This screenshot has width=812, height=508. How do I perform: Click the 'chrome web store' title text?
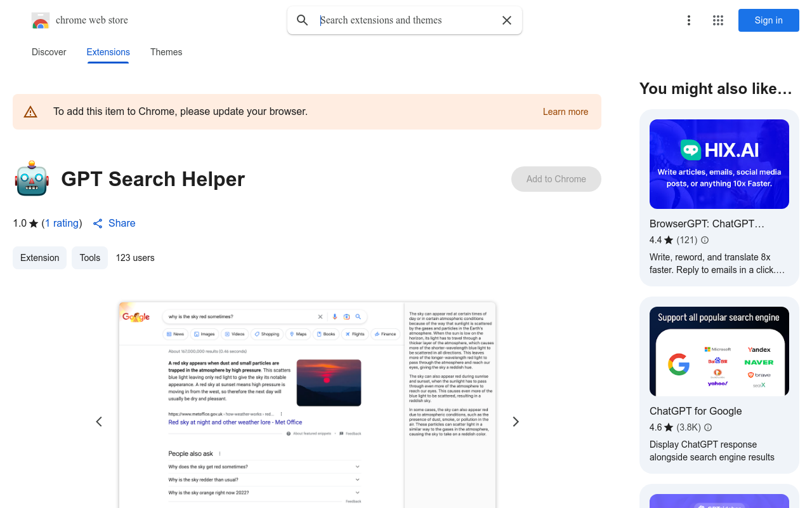(92, 20)
